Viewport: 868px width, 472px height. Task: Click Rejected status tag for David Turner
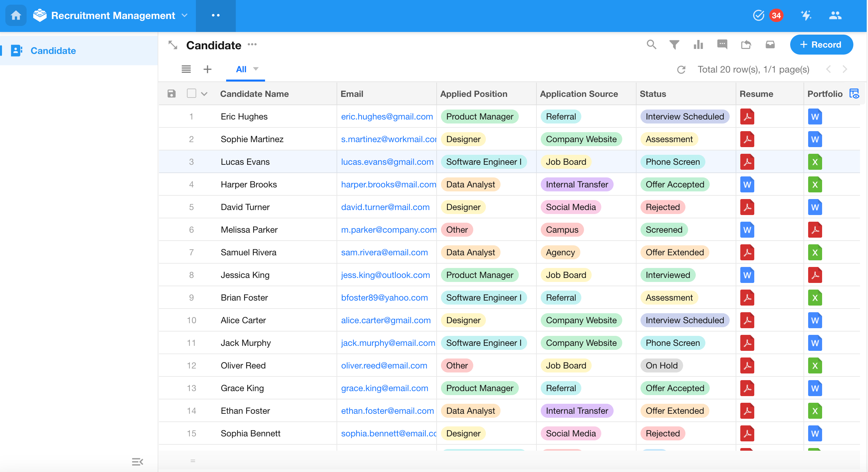point(663,207)
